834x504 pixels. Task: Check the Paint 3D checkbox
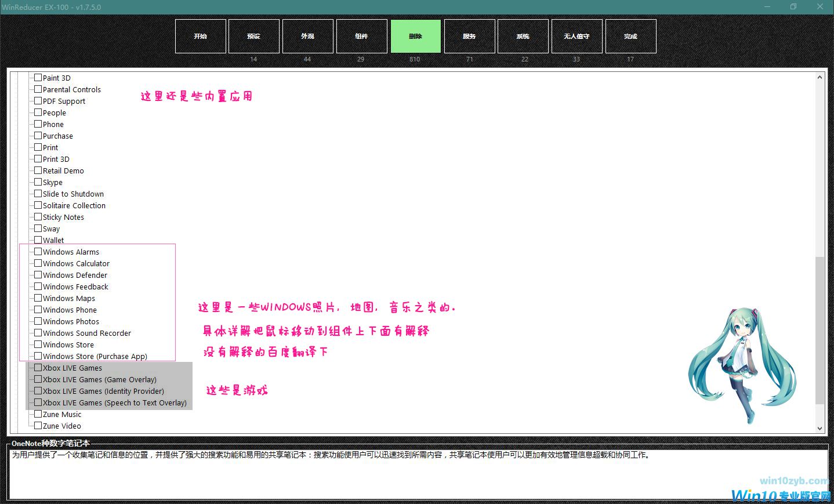[x=38, y=77]
